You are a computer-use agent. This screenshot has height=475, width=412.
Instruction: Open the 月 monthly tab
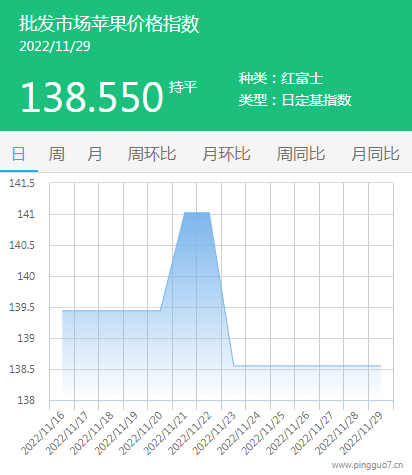pyautogui.click(x=95, y=154)
